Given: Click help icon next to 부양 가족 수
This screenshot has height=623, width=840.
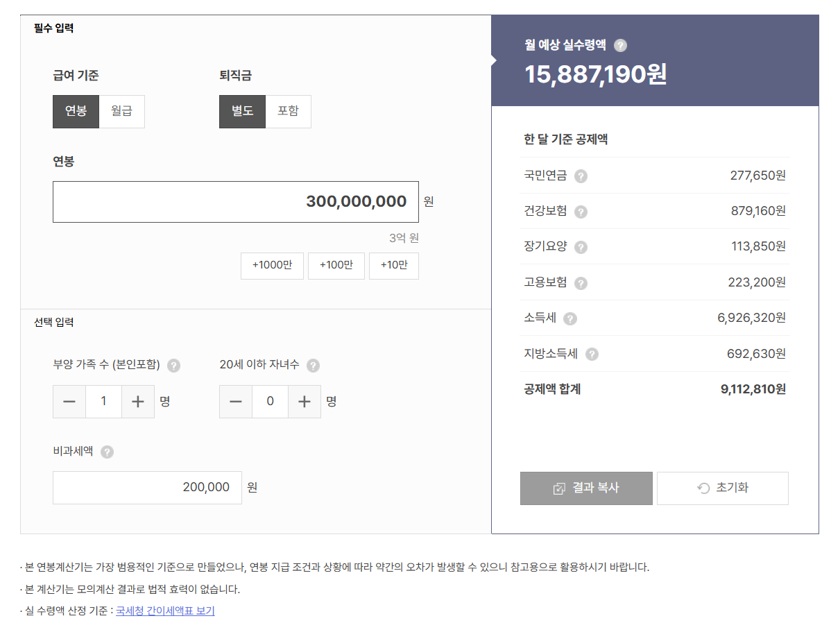Looking at the screenshot, I should (x=174, y=366).
